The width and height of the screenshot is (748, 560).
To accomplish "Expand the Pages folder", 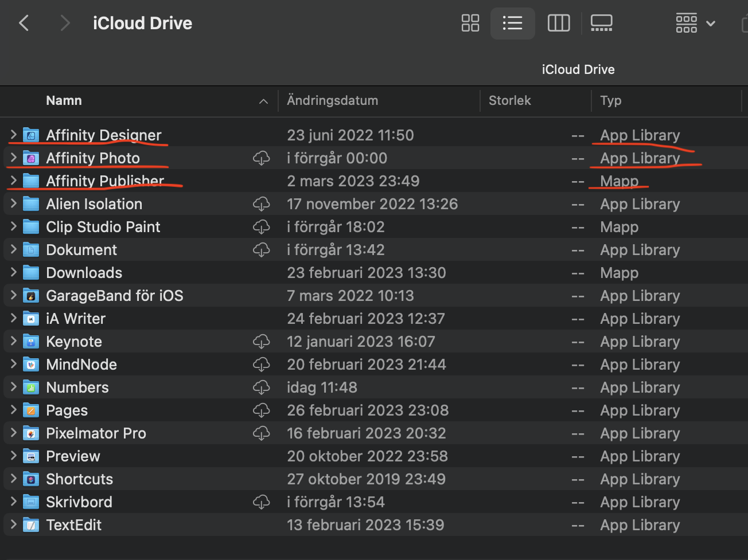I will click(x=13, y=410).
